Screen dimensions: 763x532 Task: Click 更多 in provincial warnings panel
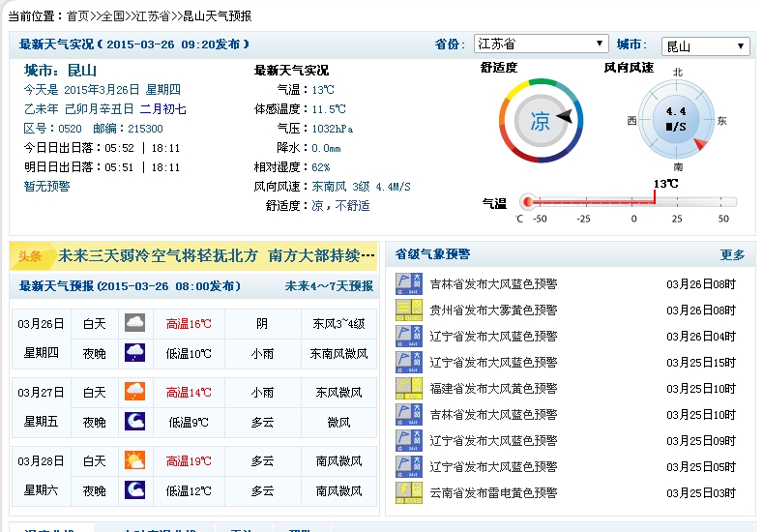click(732, 254)
